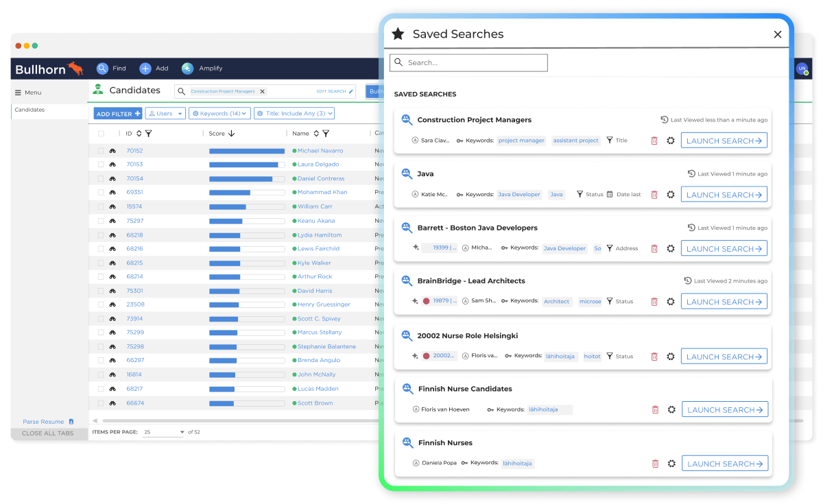Click the 'project manager' keyword tag
The height and width of the screenshot is (504, 823).
[x=521, y=141]
